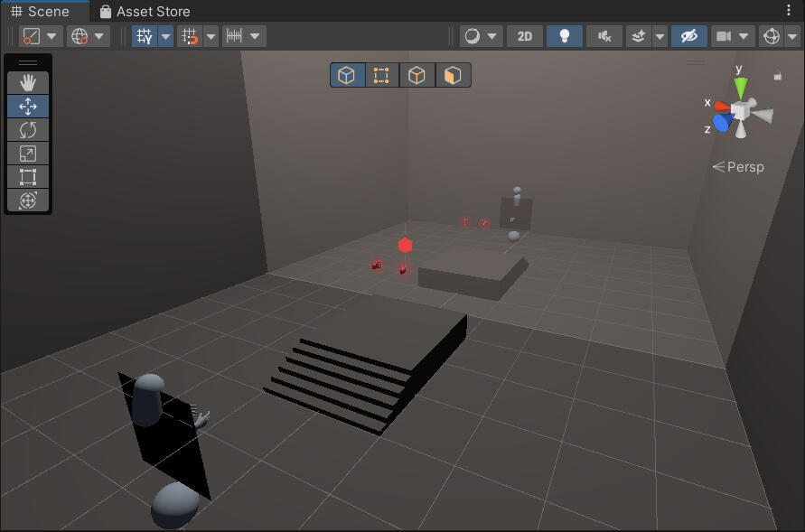Image resolution: width=805 pixels, height=532 pixels.
Task: Open the Scene view three-dot options menu
Action: [790, 11]
